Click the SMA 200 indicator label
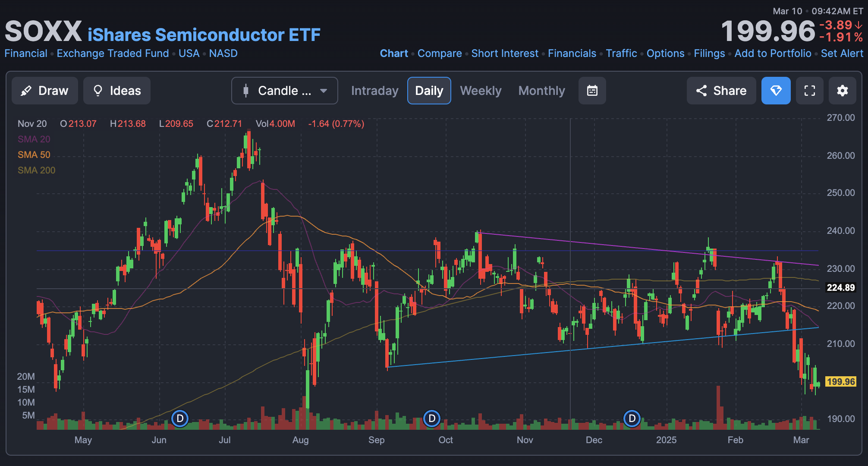 36,170
